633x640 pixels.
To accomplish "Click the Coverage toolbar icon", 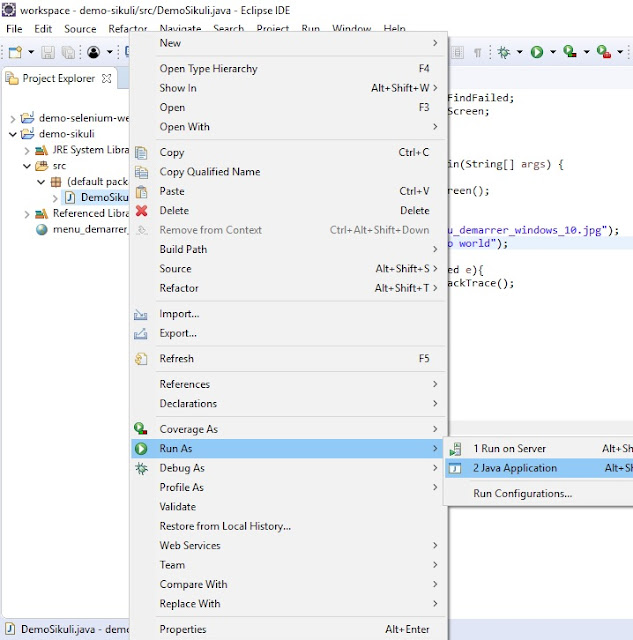I will click(570, 52).
